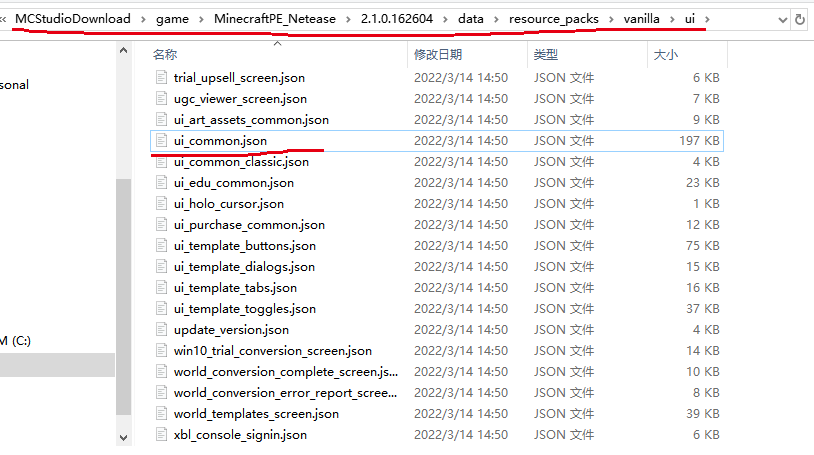The width and height of the screenshot is (814, 455).
Task: Click the file icon of ui_template_dialogs.json
Action: point(161,266)
